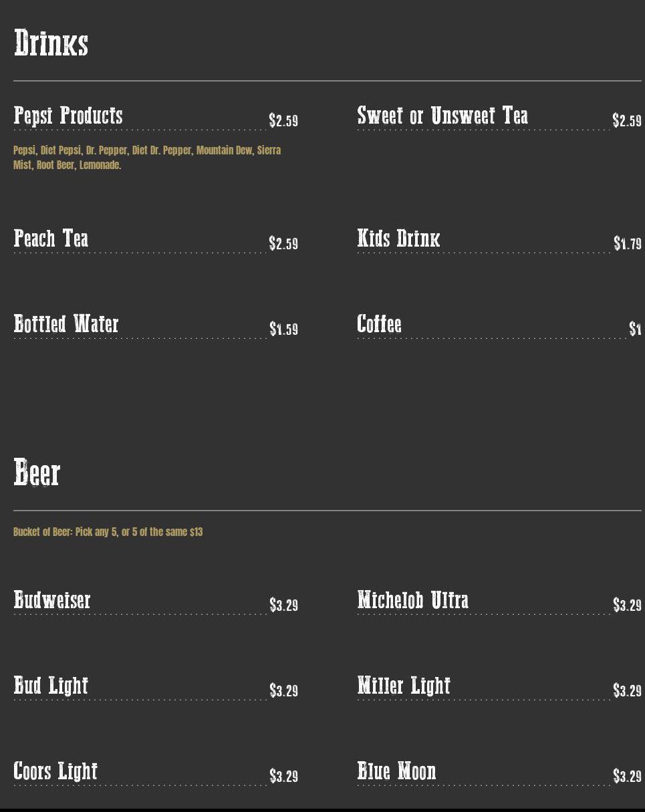Select the Budweiser menu item
This screenshot has width=645, height=812.
pos(52,600)
